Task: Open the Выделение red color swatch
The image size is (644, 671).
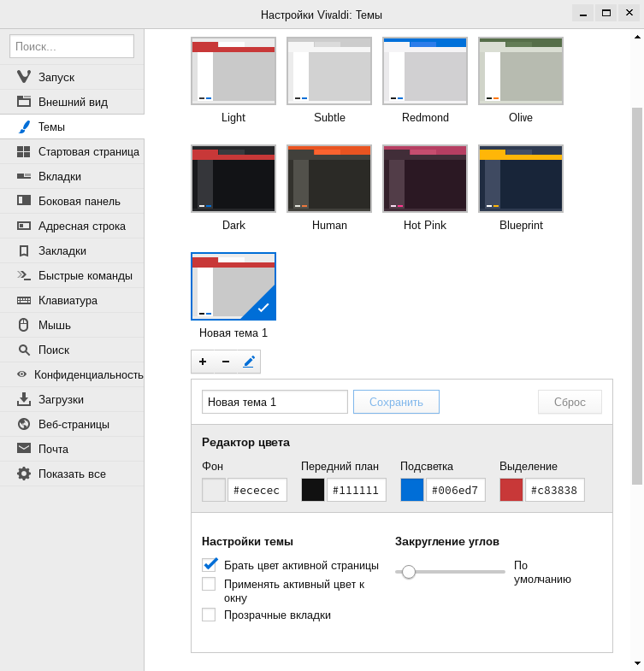Action: 511,490
